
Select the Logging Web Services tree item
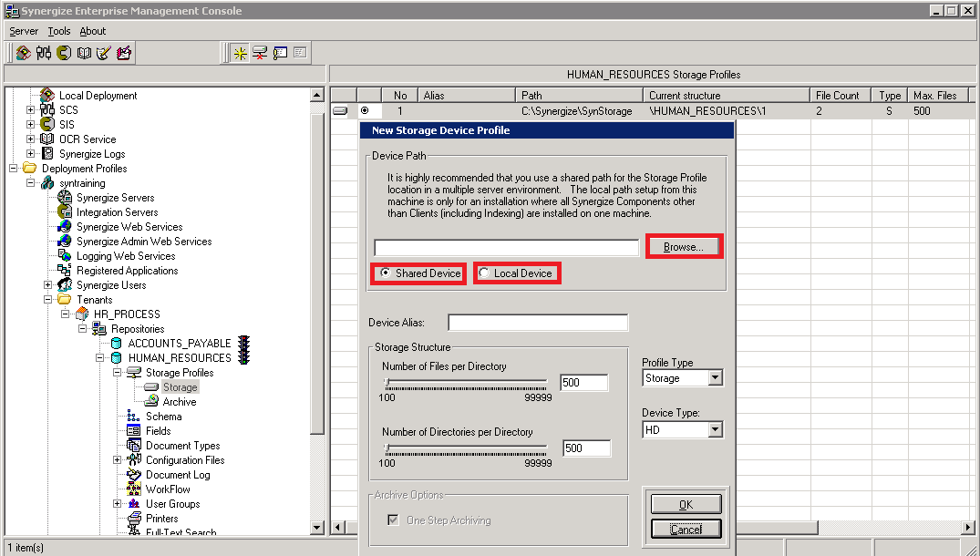[x=126, y=255]
